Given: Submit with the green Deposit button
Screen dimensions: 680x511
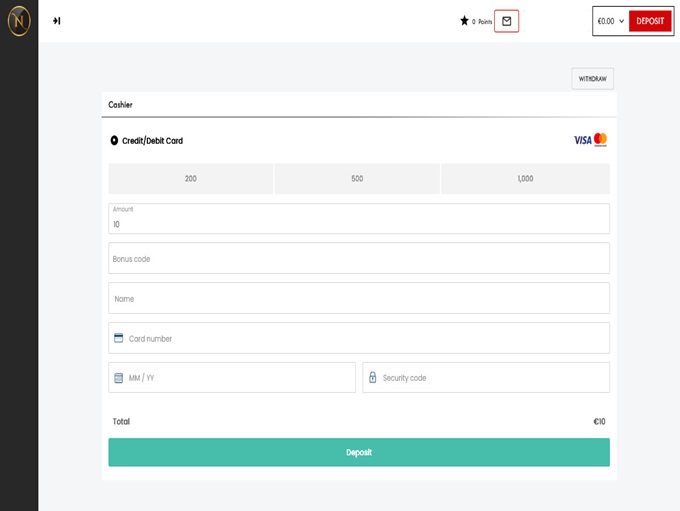Looking at the screenshot, I should pos(359,452).
